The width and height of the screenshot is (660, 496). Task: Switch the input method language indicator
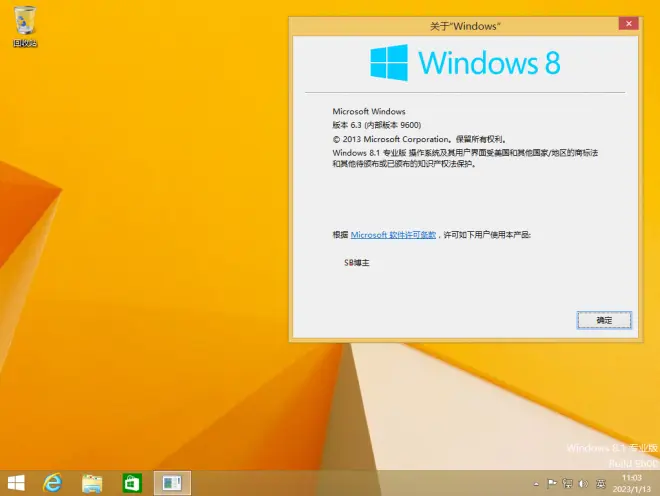pos(601,484)
